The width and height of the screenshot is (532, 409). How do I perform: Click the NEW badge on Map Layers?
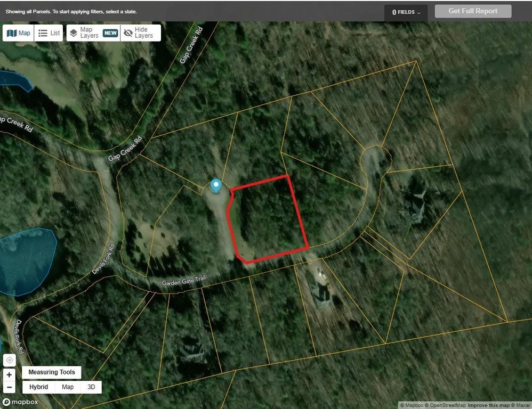tap(110, 33)
